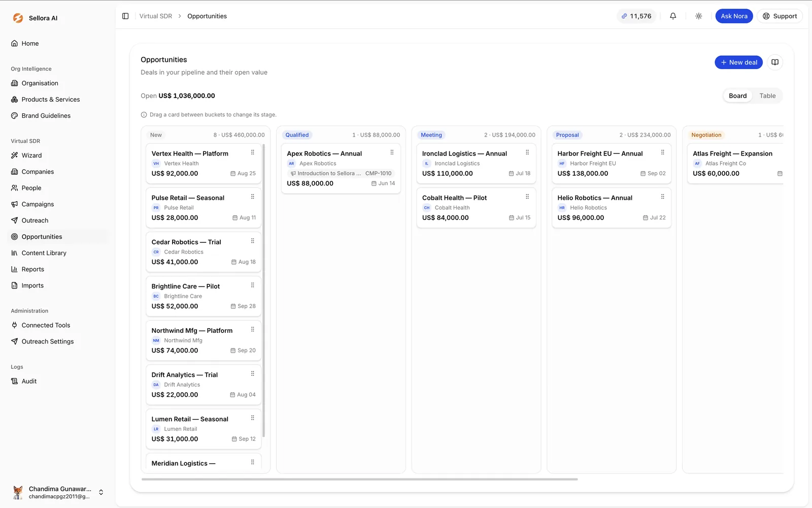Viewport: 812px width, 508px height.
Task: Click the Imports file icon
Action: click(x=15, y=285)
